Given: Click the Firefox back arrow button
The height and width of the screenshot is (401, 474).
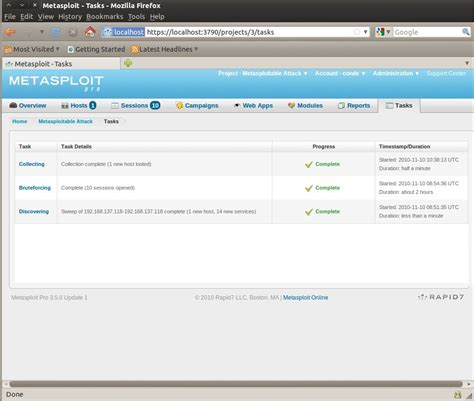Looking at the screenshot, I should coord(10,32).
